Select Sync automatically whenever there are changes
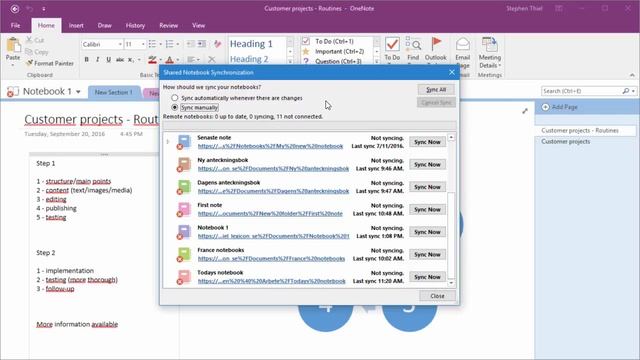Screen dimensions: 640x360 [175, 98]
